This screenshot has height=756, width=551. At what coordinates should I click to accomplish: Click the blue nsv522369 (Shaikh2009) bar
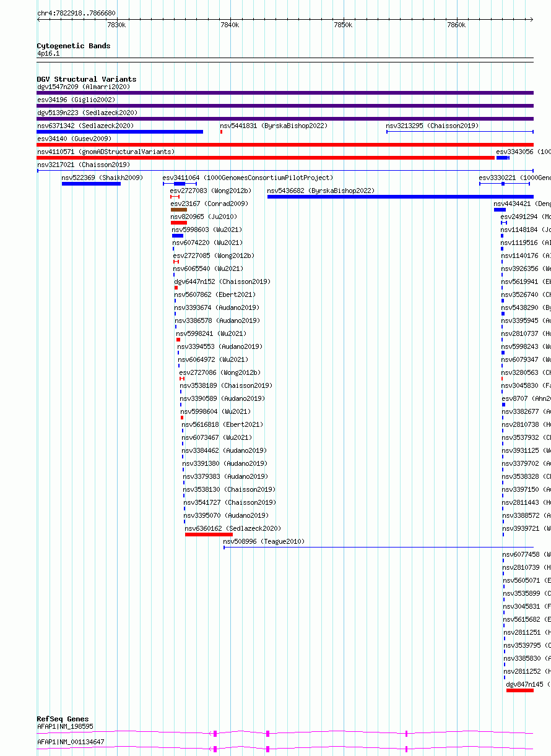tap(91, 184)
